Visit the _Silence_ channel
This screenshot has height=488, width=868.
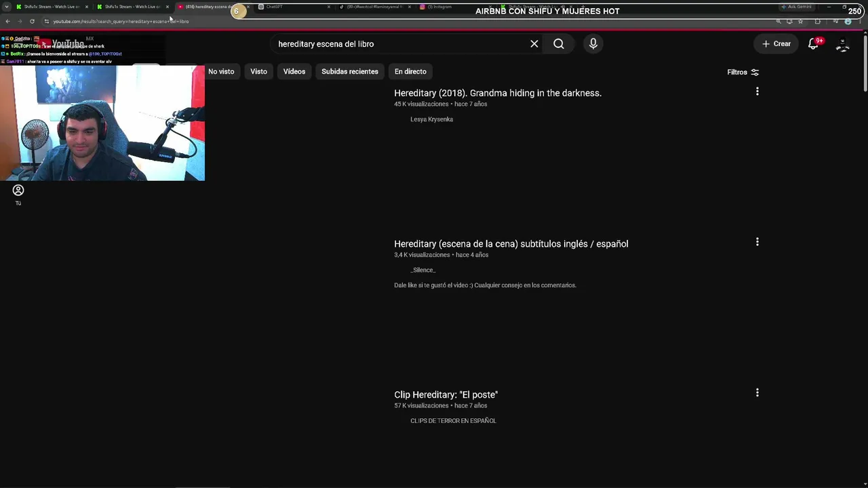pyautogui.click(x=423, y=270)
